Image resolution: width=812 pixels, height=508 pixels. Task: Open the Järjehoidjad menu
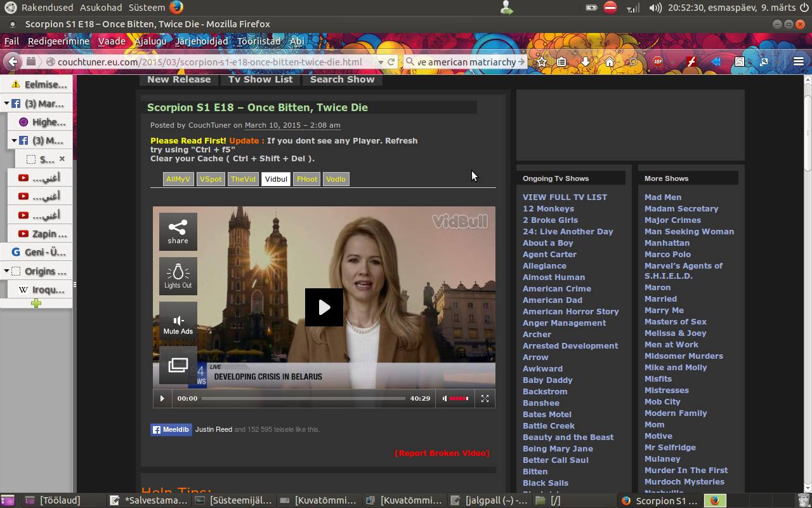point(201,41)
